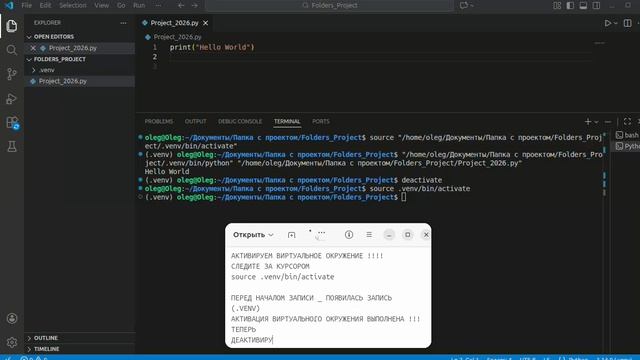Collapse the FOLDERS_PROJECT section
Image resolution: width=640 pixels, height=360 pixels.
pos(60,59)
